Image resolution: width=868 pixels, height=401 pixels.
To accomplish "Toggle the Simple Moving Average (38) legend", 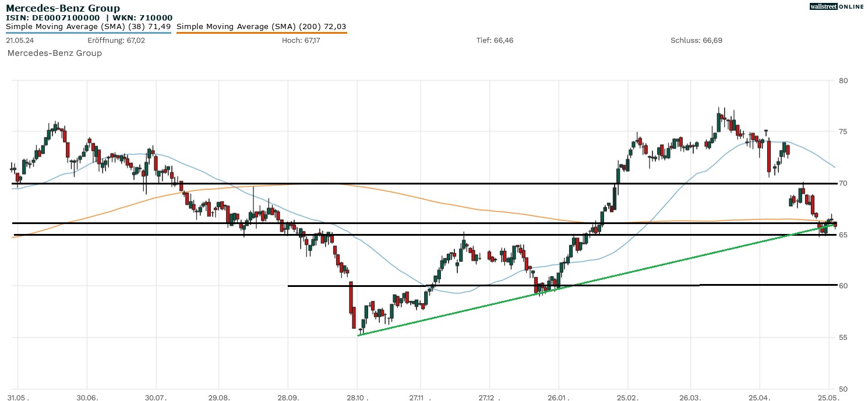I will [x=88, y=26].
